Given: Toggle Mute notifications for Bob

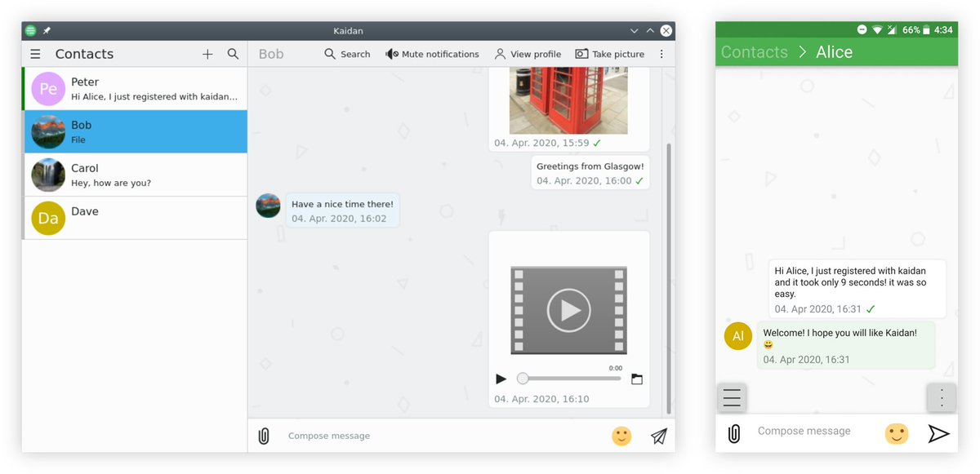Looking at the screenshot, I should [432, 54].
